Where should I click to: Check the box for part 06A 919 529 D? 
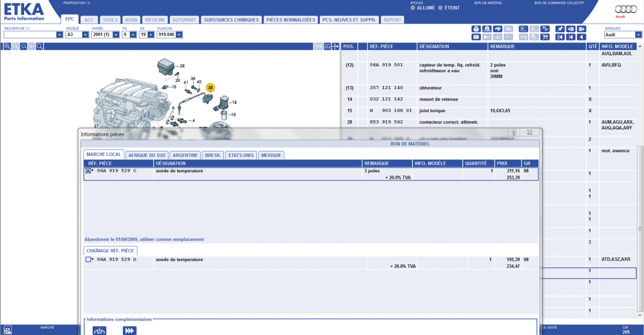pos(88,260)
